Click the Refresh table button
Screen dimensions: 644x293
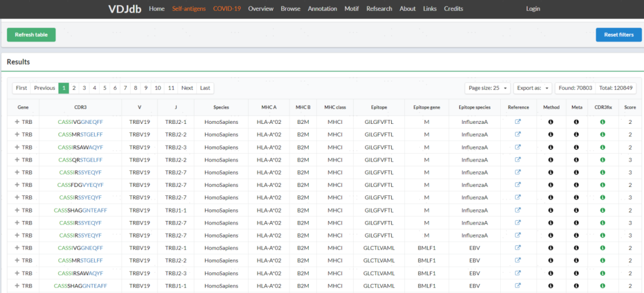pos(31,35)
